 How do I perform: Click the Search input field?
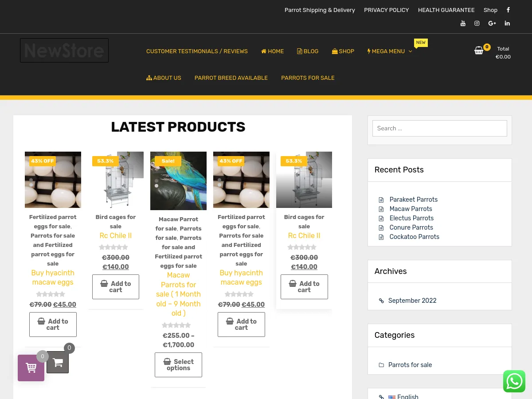pyautogui.click(x=439, y=129)
